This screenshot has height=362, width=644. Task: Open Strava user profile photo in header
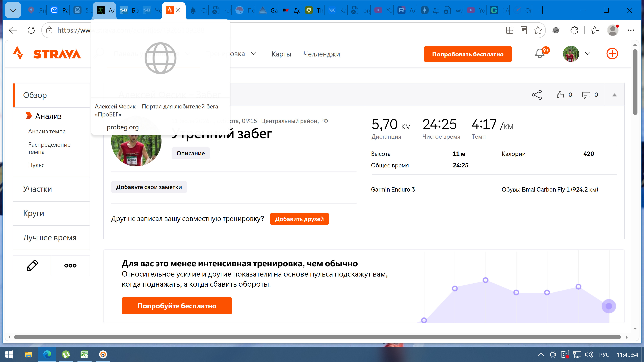coord(571,54)
